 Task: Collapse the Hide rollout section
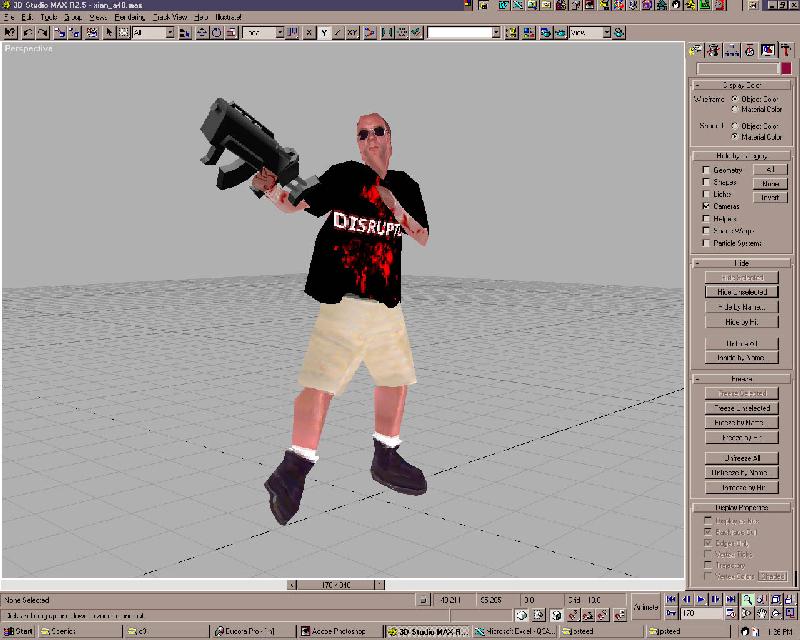tap(741, 263)
